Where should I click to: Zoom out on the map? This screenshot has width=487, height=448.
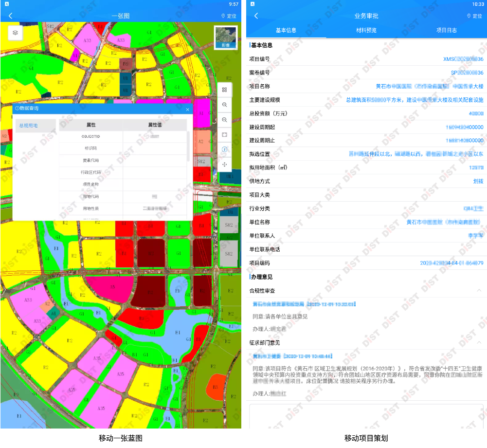point(224,120)
